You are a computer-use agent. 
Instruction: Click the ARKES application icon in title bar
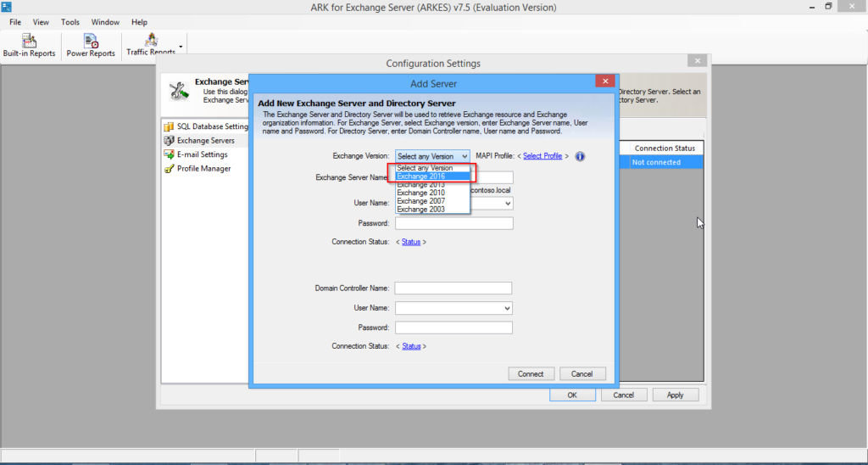click(6, 7)
